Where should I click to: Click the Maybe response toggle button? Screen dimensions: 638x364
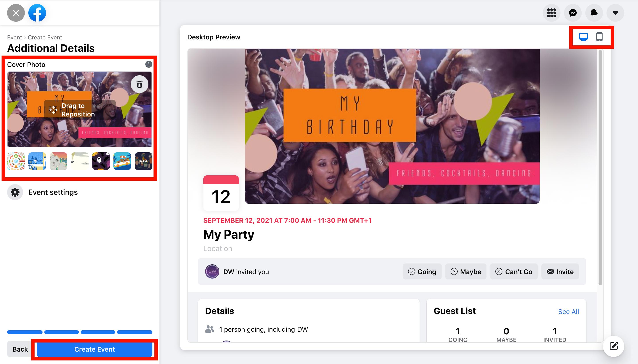466,272
